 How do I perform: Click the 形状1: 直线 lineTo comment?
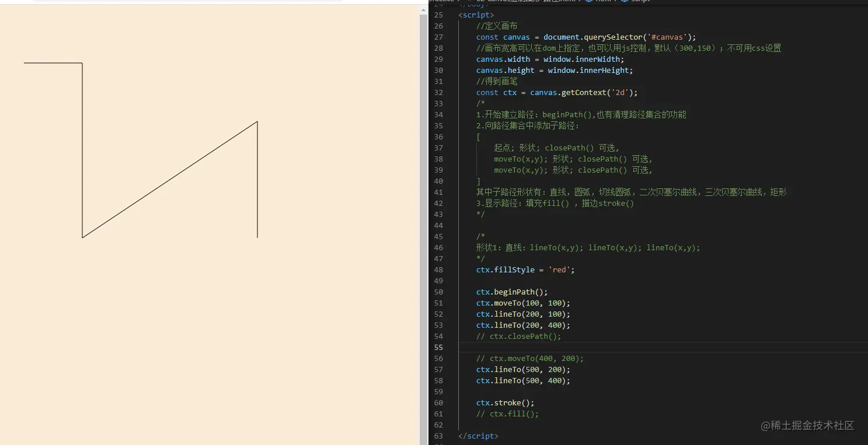(588, 247)
